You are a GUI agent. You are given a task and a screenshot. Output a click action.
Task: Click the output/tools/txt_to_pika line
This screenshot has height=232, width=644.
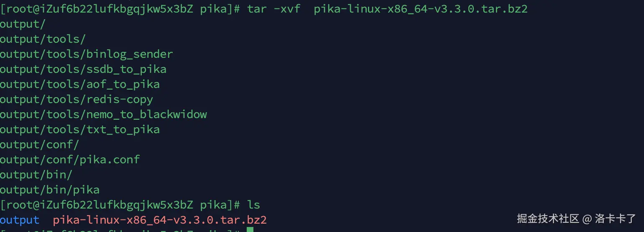80,129
